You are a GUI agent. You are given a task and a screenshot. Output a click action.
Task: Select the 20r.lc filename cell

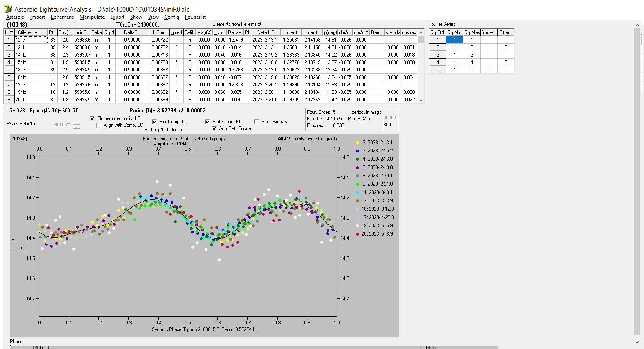(x=31, y=100)
